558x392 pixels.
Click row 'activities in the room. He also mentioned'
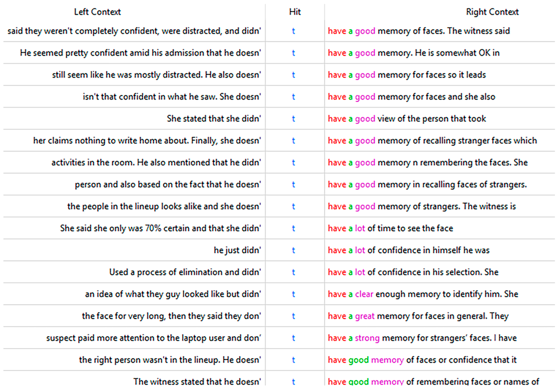click(156, 162)
